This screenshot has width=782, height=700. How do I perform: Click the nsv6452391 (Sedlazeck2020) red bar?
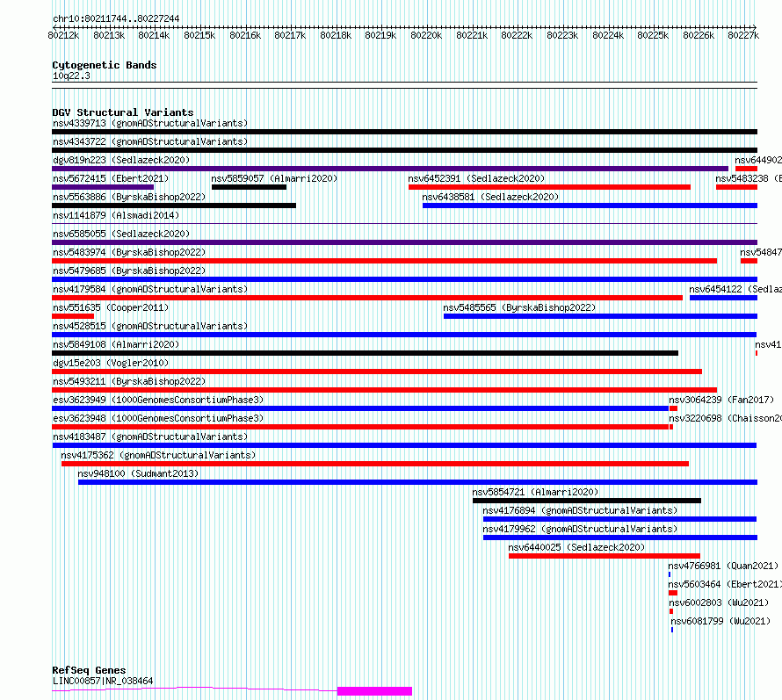(549, 187)
